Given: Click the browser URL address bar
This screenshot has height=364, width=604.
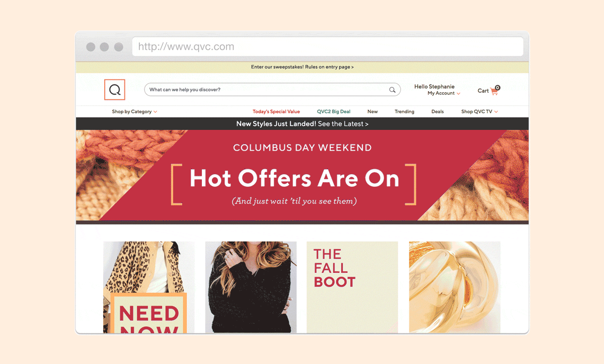Looking at the screenshot, I should coord(328,47).
